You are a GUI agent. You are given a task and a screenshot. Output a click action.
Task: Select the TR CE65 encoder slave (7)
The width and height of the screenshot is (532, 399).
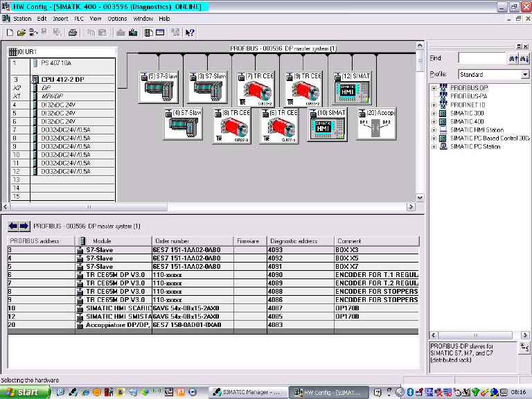255,89
